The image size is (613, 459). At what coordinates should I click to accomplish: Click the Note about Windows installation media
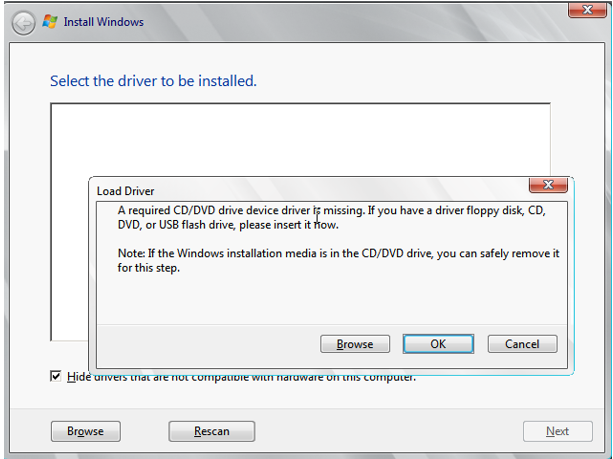pyautogui.click(x=338, y=261)
